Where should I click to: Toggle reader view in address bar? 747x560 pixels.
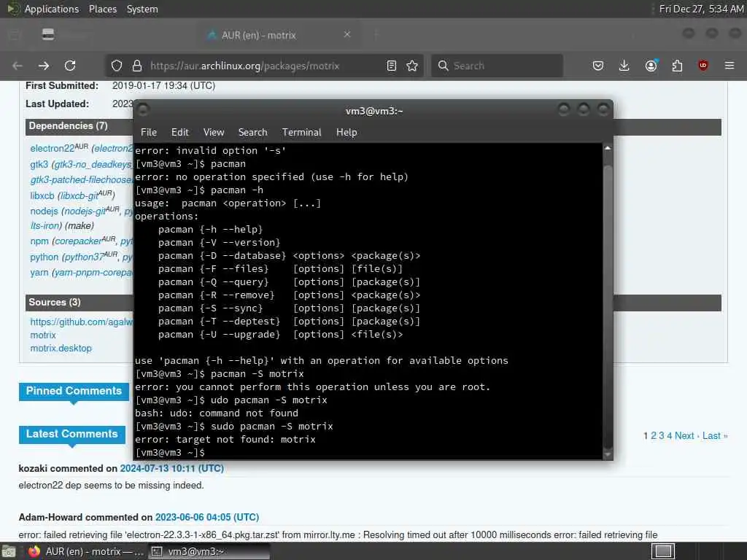click(392, 66)
